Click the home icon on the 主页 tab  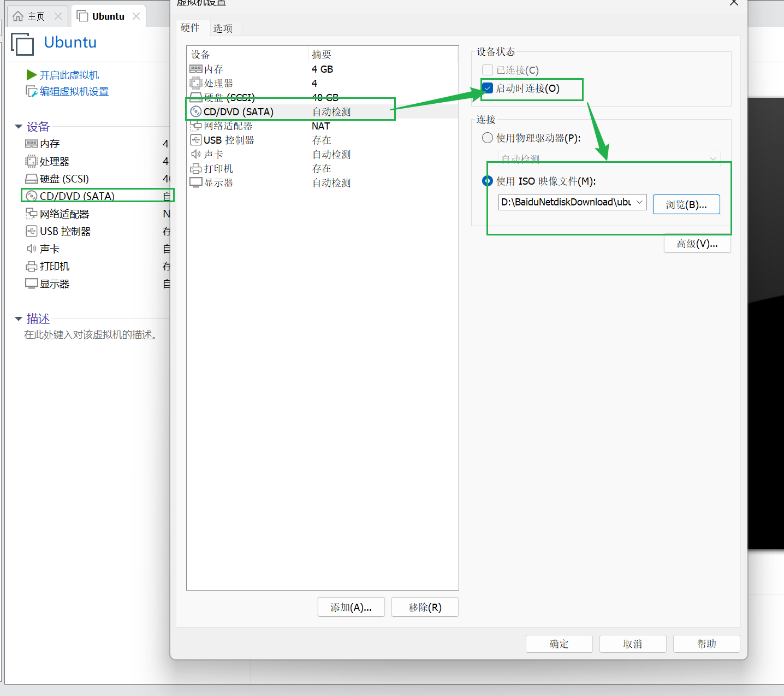(18, 16)
